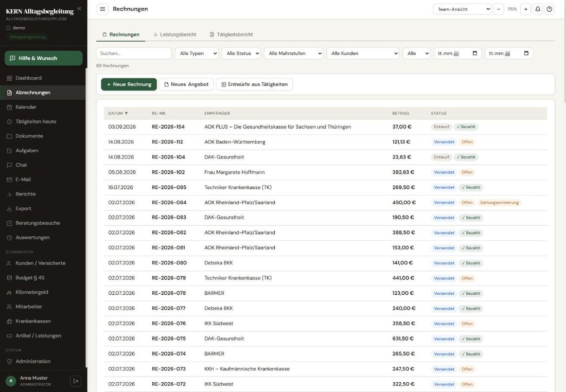Click the demo workspace label
The image size is (566, 392).
[x=19, y=27]
